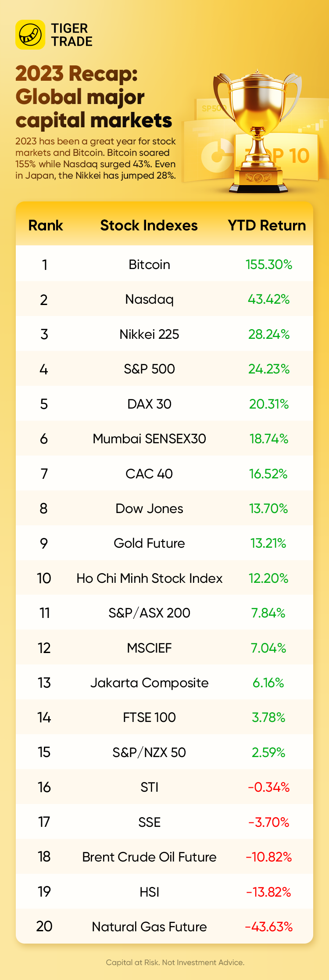Click the Gold Future entry
The image size is (329, 980).
tap(149, 543)
